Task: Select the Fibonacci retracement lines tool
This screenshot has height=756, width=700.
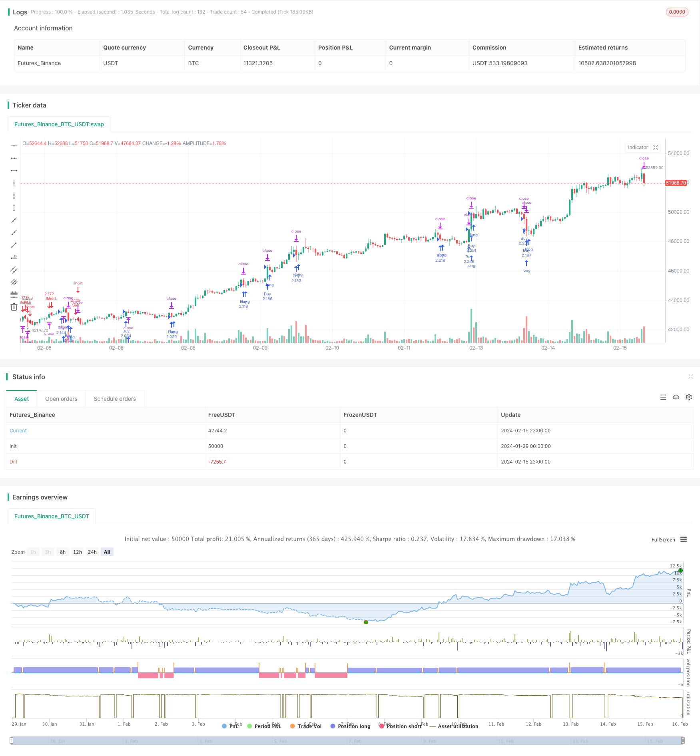Action: click(x=14, y=294)
